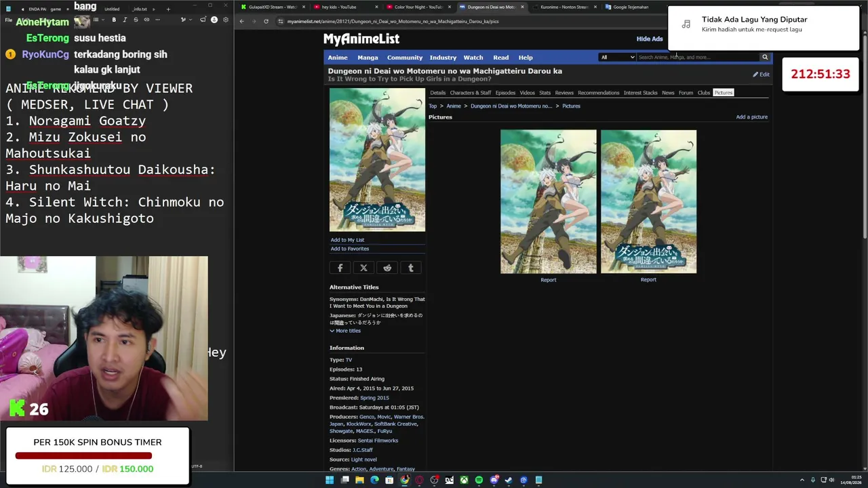Viewport: 868px width, 488px height.
Task: Click the Hide Ads link
Action: 650,39
